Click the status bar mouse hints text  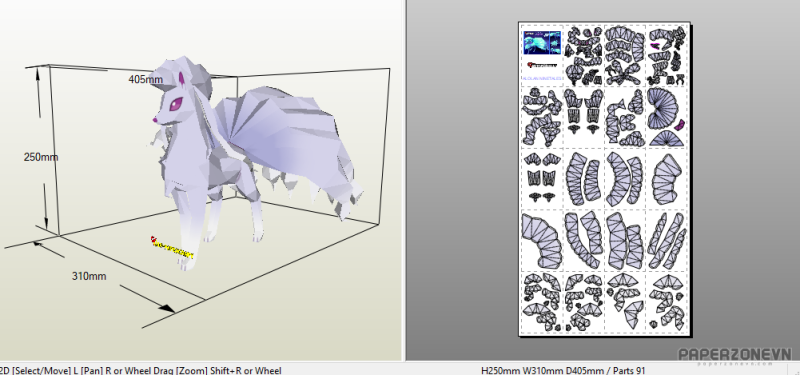click(141, 370)
